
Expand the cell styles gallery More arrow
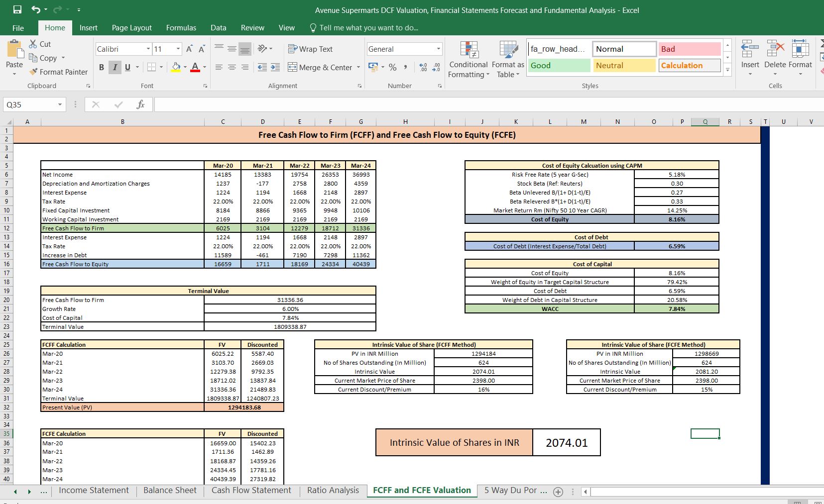727,70
